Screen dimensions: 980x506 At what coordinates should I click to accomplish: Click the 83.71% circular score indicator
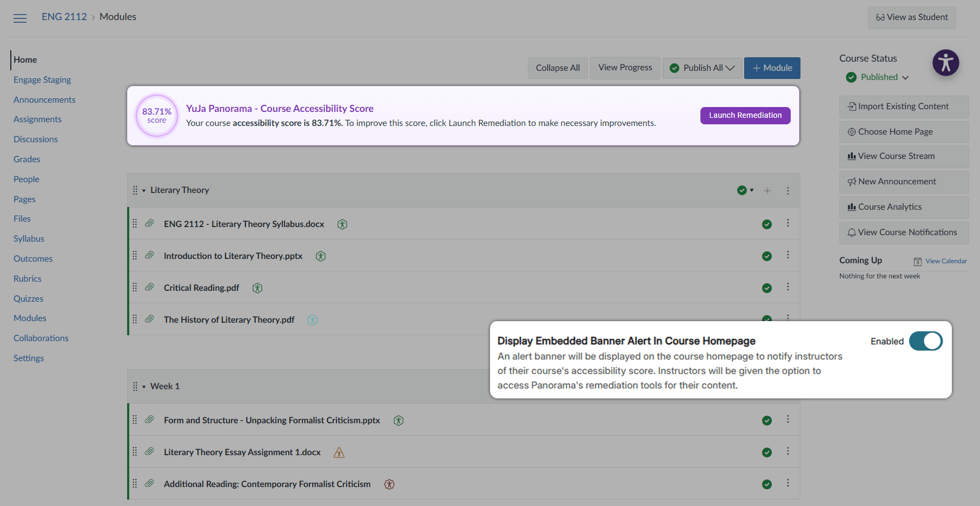pyautogui.click(x=157, y=115)
